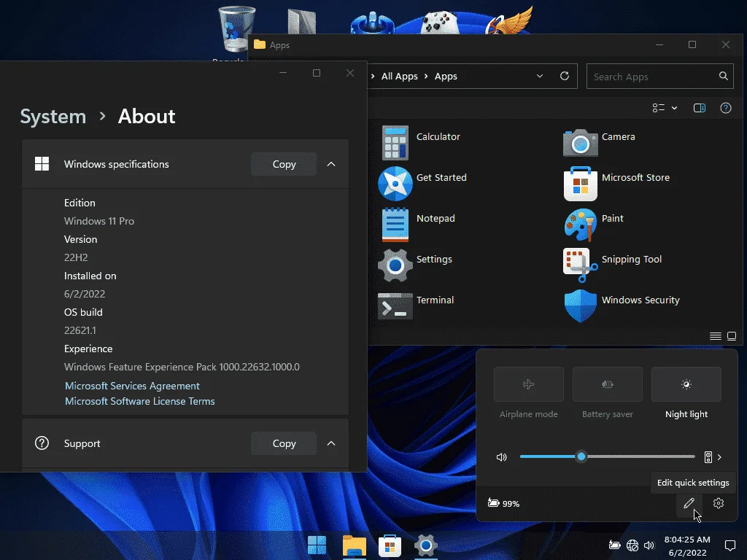
Task: Refresh the Apps folder view
Action: tap(565, 76)
